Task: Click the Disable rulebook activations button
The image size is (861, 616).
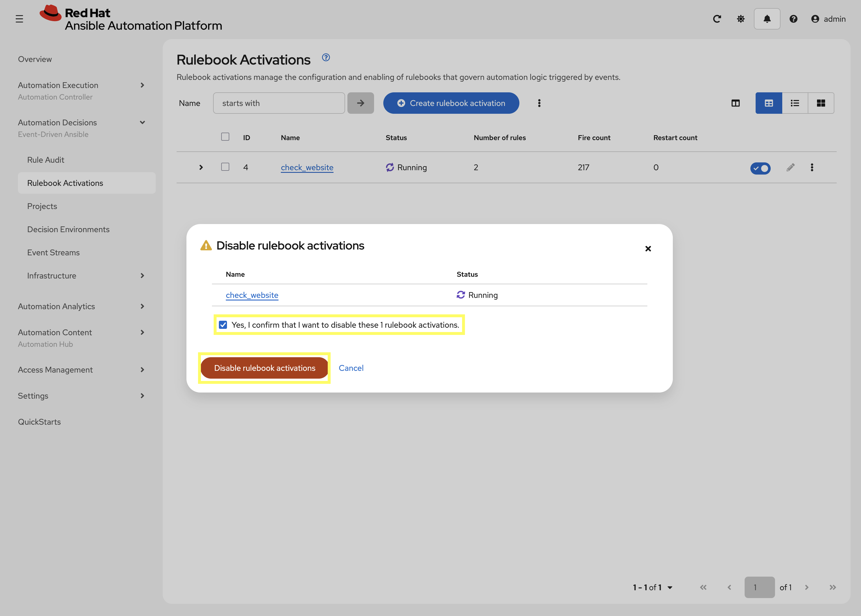Action: 264,368
